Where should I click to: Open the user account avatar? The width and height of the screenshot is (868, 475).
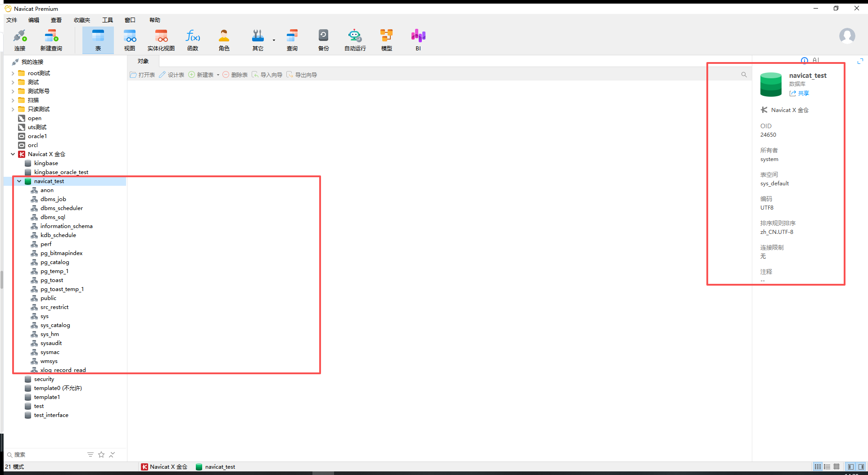(x=847, y=36)
